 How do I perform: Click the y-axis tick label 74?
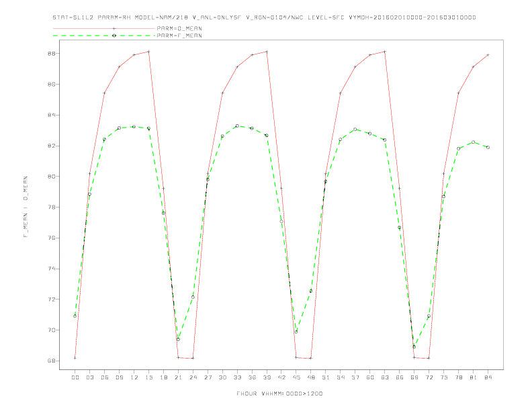click(x=52, y=269)
